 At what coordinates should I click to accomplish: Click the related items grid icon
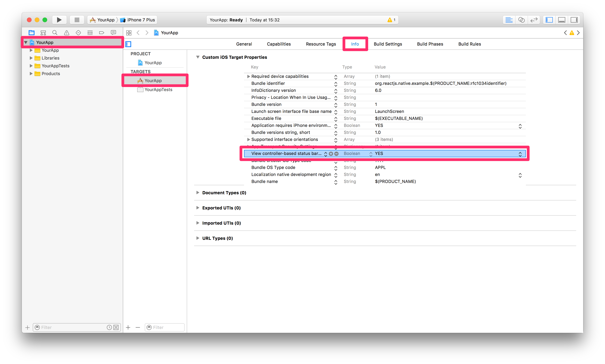coord(129,33)
